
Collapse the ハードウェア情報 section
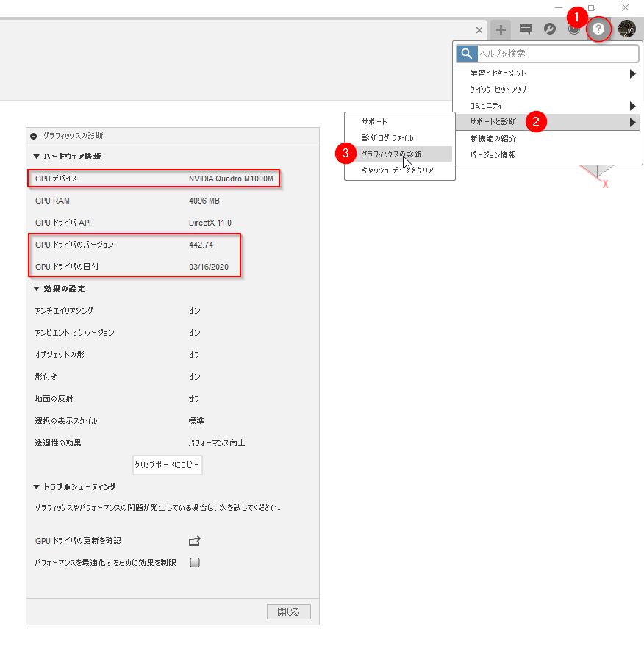37,157
